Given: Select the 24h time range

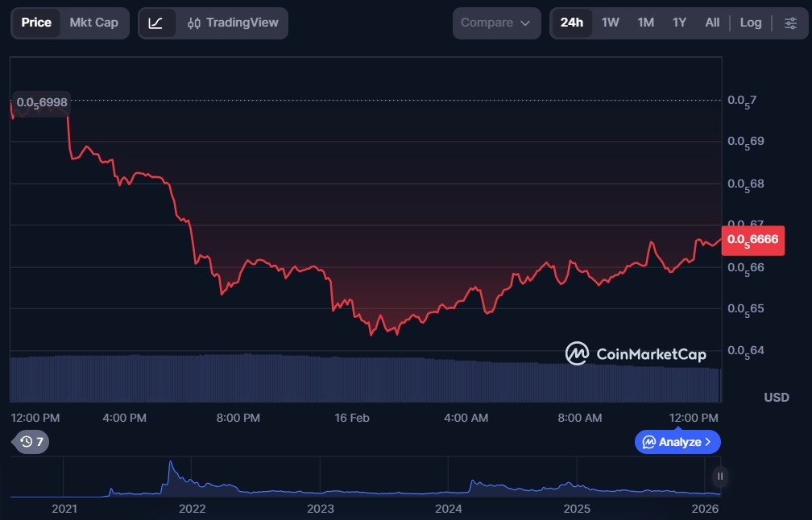Looking at the screenshot, I should [571, 23].
